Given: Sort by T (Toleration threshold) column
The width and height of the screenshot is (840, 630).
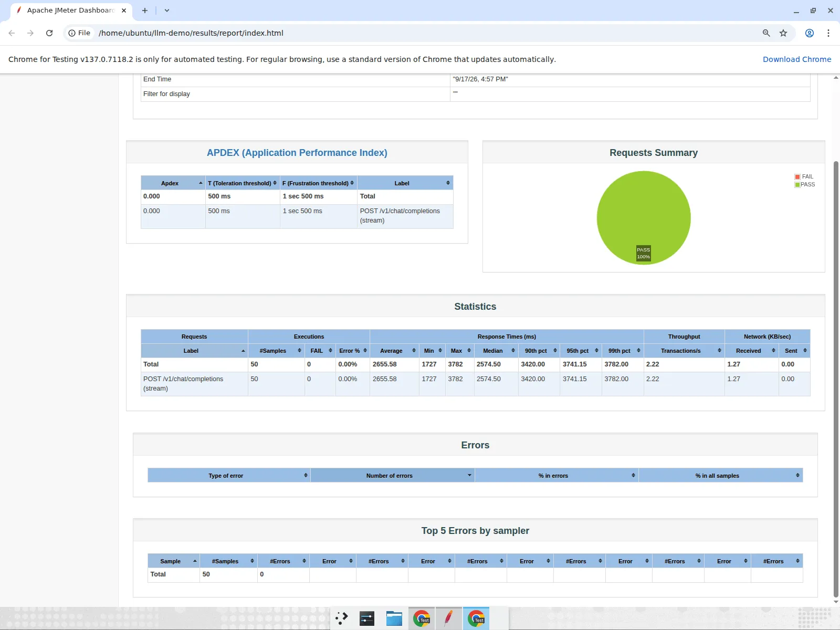Looking at the screenshot, I should [x=243, y=183].
